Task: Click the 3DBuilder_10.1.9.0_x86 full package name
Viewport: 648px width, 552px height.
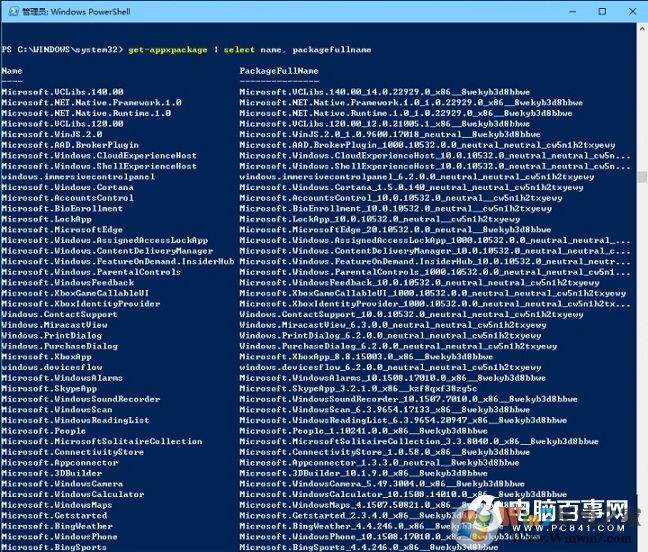Action: pyautogui.click(x=364, y=473)
